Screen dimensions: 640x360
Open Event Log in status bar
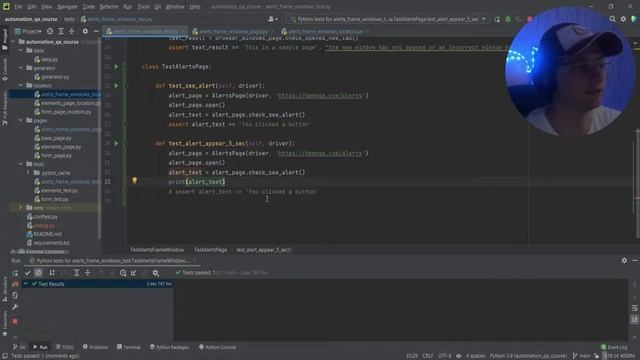click(614, 347)
